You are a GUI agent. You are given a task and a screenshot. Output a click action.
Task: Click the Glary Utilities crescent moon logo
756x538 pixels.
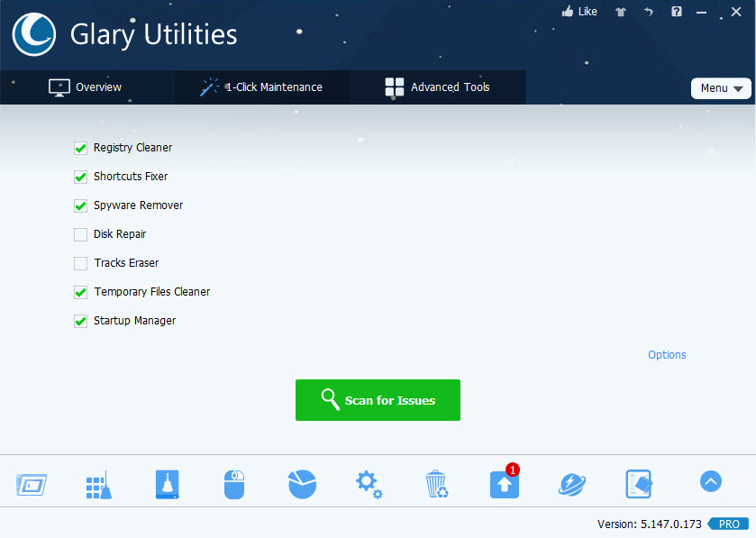pos(33,34)
